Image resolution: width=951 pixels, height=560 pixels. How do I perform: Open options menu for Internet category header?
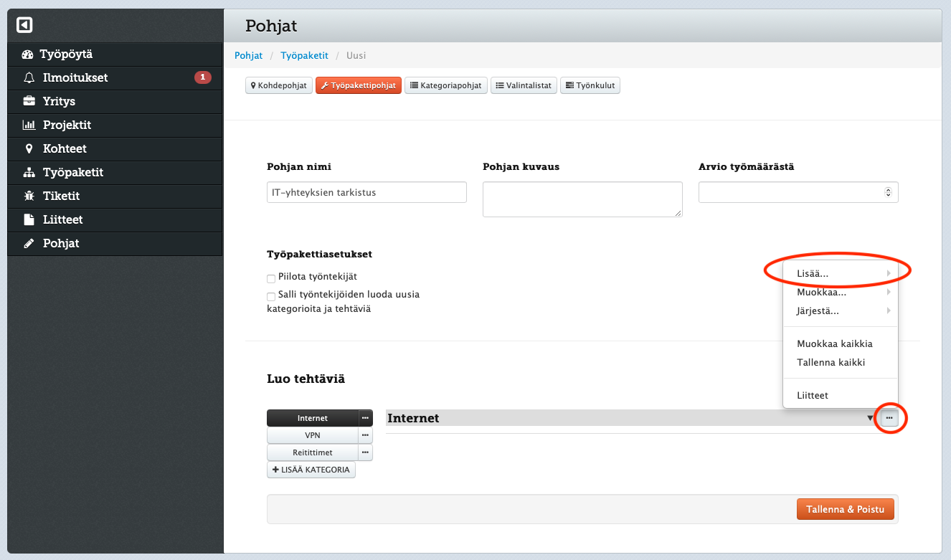[x=889, y=418]
